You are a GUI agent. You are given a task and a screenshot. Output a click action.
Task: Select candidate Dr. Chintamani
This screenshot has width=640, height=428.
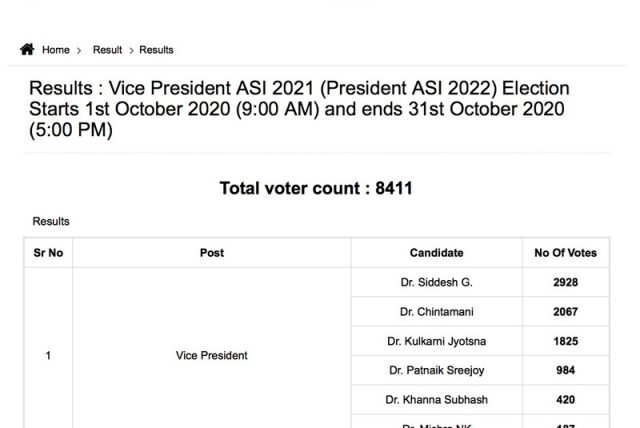[437, 312]
